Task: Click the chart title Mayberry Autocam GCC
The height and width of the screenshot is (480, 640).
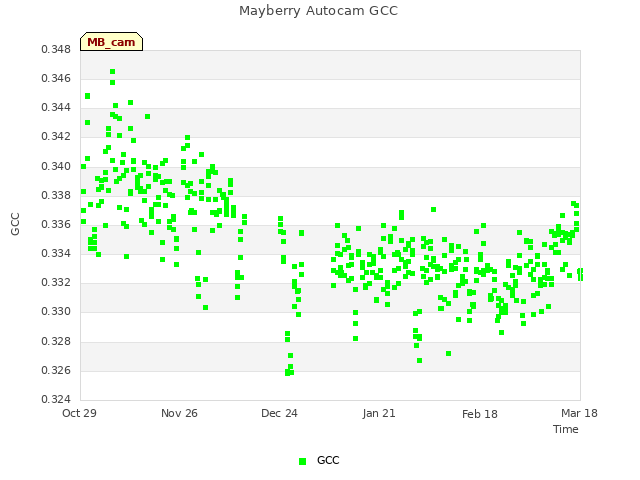Action: 318,11
